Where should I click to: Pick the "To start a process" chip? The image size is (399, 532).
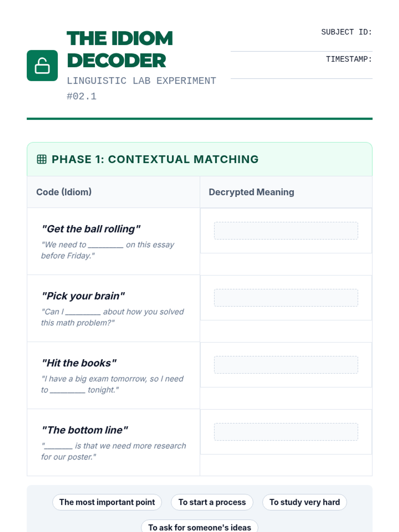click(x=212, y=502)
